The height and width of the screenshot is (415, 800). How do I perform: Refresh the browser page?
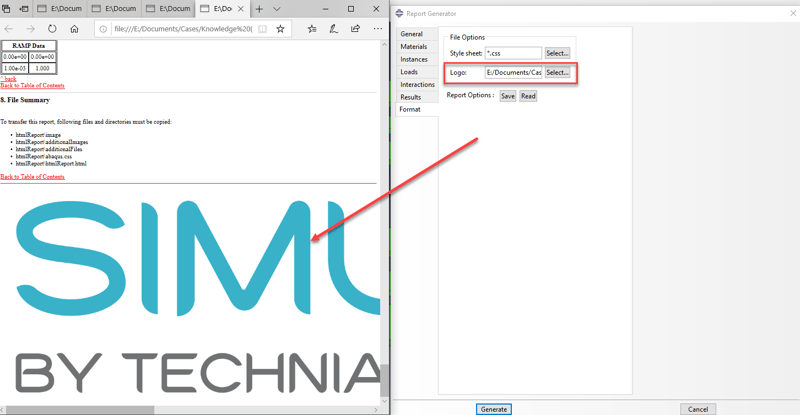tap(52, 29)
